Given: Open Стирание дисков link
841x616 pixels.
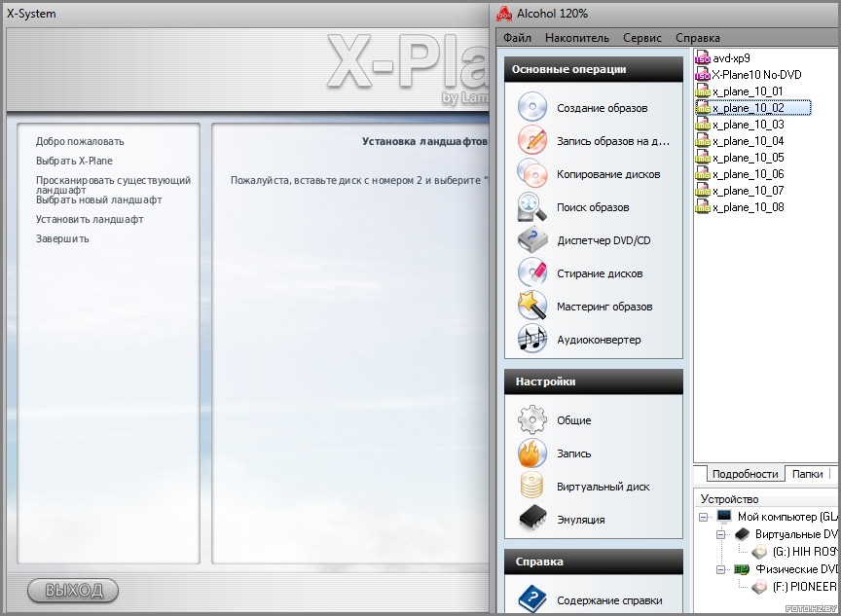Looking at the screenshot, I should coord(600,273).
